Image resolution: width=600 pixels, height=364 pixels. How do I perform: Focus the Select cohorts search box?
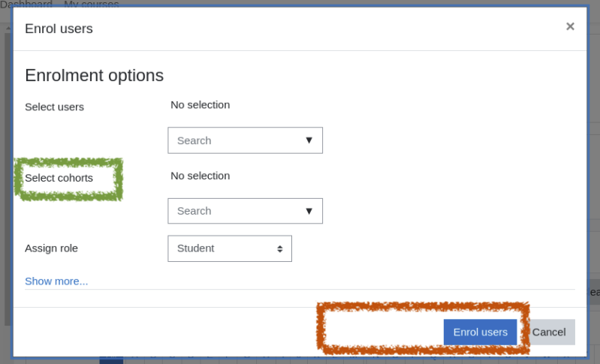tap(245, 211)
